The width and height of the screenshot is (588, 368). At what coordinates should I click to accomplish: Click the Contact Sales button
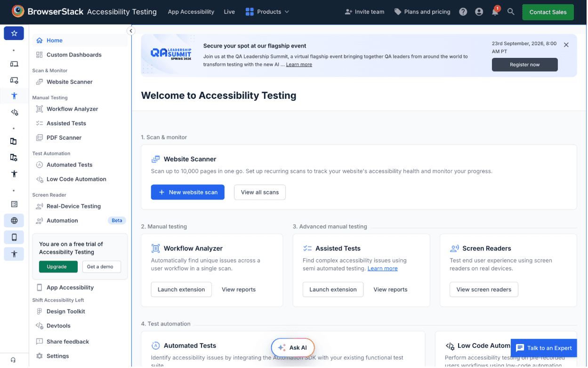click(549, 12)
